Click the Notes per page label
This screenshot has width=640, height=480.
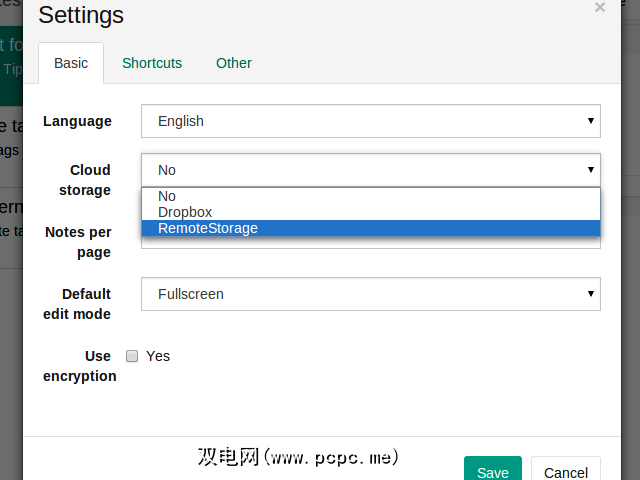coord(78,242)
